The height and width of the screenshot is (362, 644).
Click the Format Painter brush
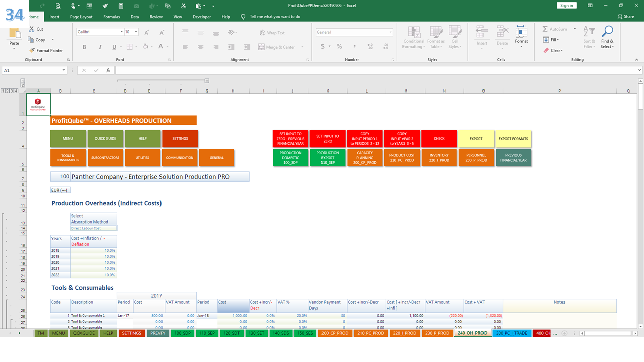(32, 50)
